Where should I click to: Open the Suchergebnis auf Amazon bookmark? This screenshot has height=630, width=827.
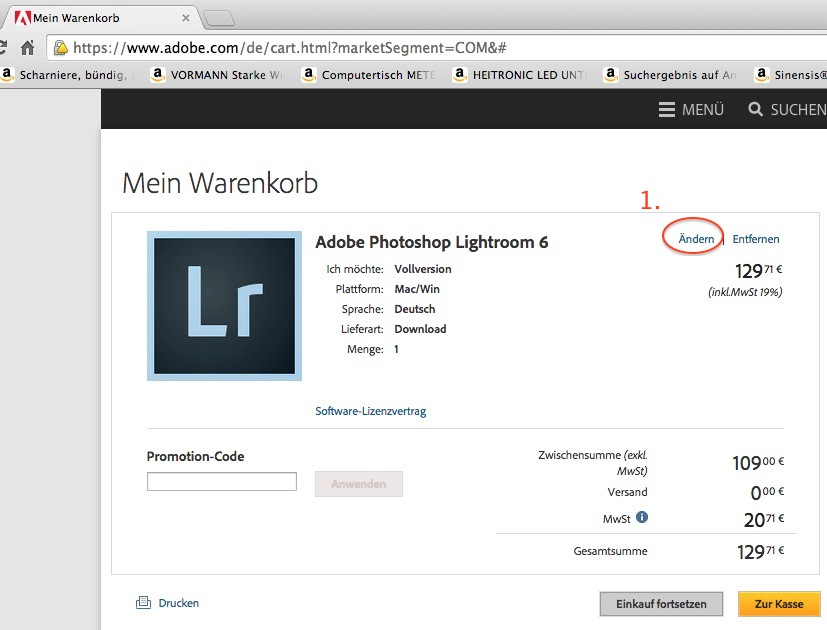coord(670,75)
